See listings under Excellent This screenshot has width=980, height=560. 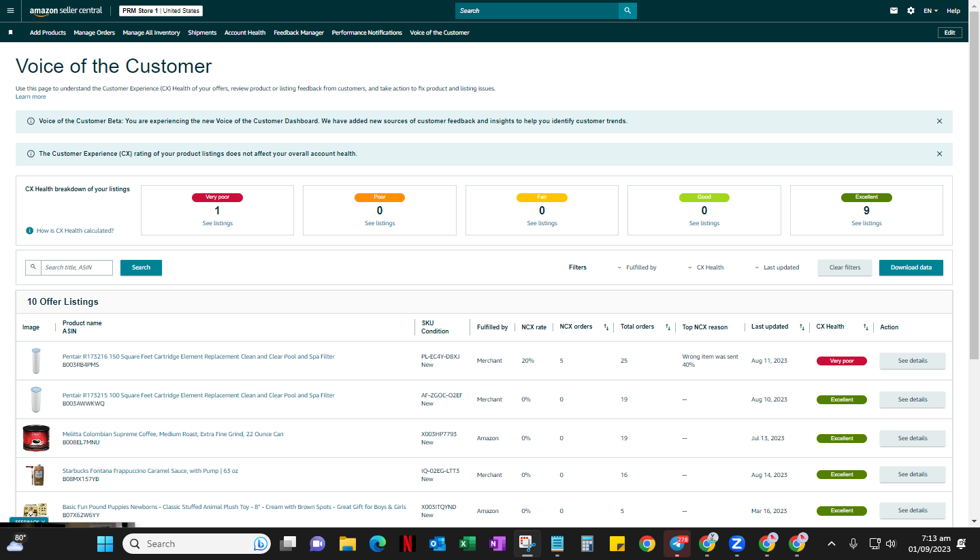(x=866, y=223)
